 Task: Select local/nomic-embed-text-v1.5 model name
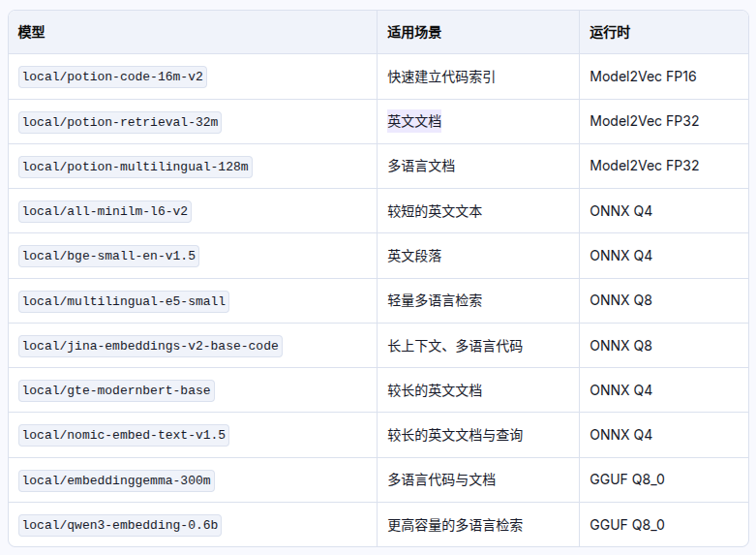point(124,435)
